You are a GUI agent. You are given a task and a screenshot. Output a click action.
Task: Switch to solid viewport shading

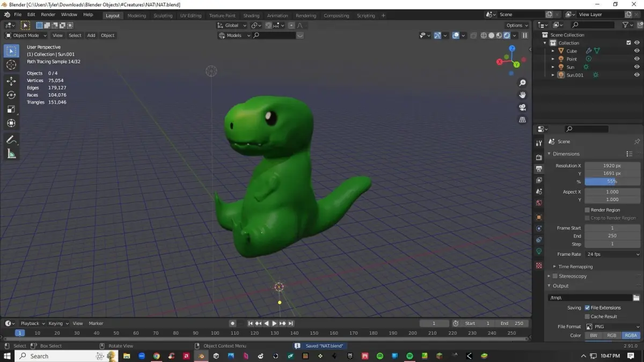(491, 35)
